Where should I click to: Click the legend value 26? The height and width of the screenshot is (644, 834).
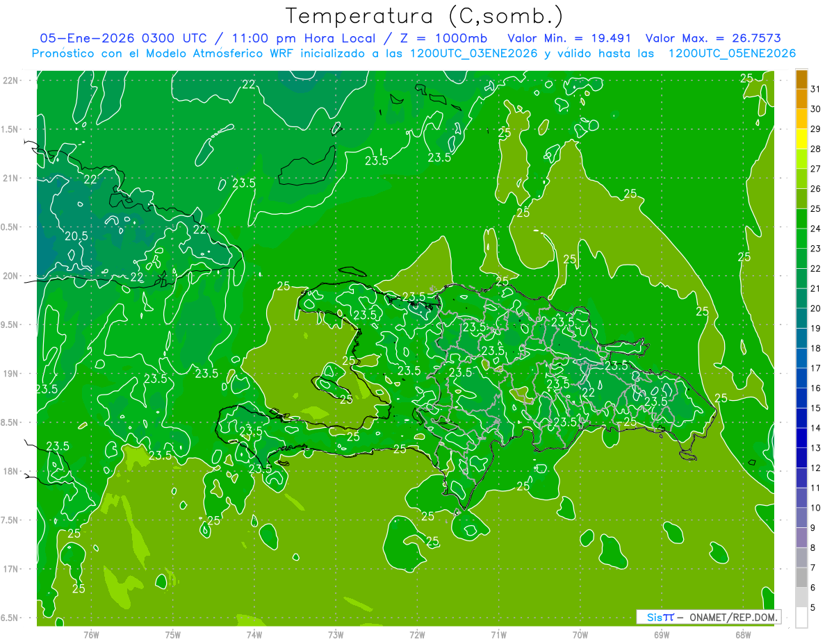pyautogui.click(x=816, y=189)
